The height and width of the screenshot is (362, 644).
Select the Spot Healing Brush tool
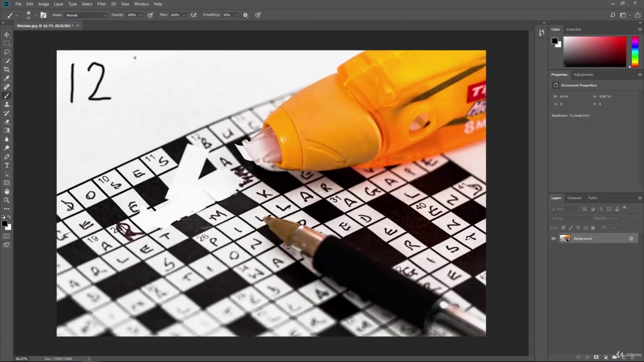tap(7, 87)
